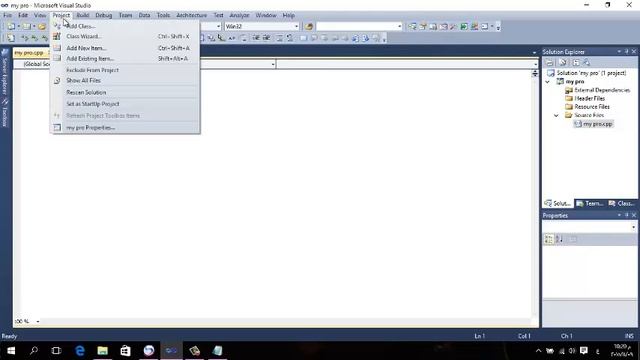Viewport: 640px width, 360px height.
Task: Click the Toggle Bookmark toolbar icon
Action: pos(303,38)
